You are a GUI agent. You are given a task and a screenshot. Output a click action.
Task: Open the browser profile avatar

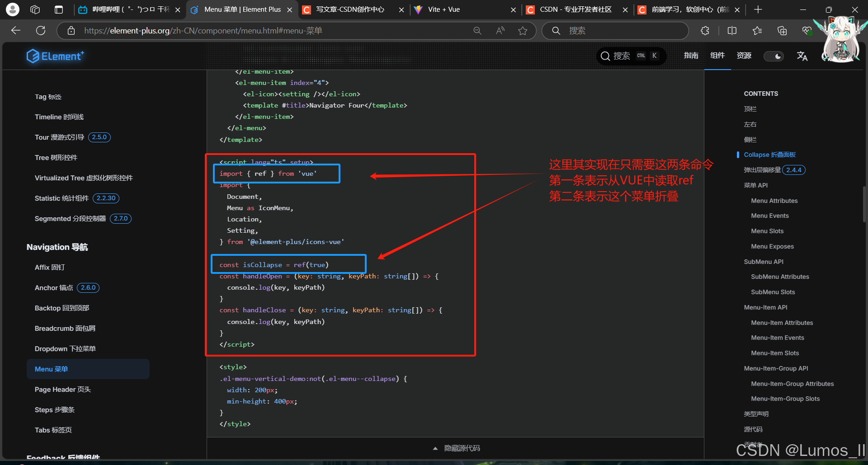(x=13, y=9)
